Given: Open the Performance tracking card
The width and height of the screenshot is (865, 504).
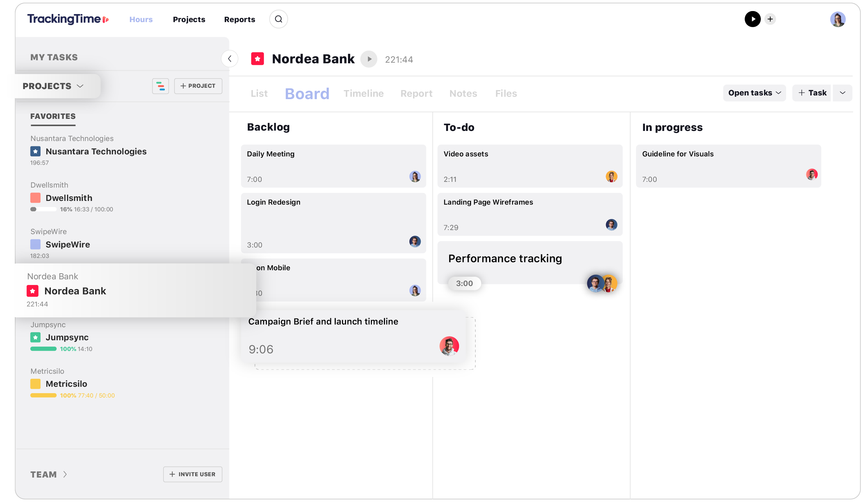Looking at the screenshot, I should pyautogui.click(x=530, y=263).
